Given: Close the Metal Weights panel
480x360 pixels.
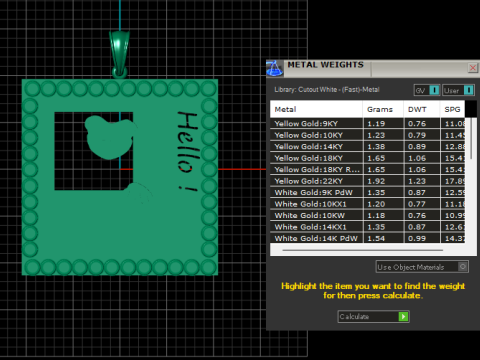Looking at the screenshot, I should coord(473,68).
